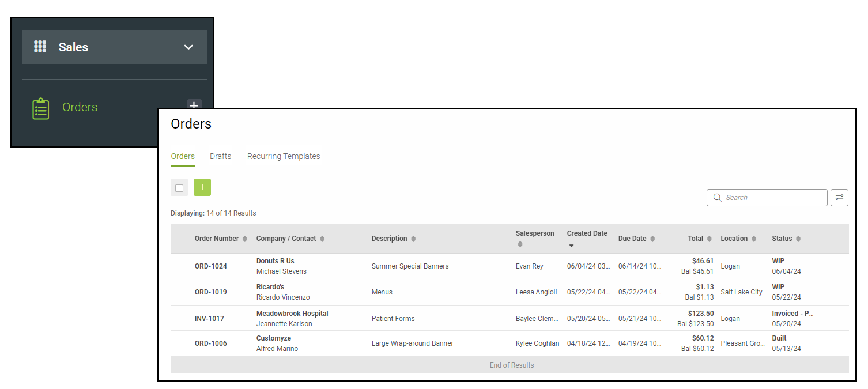Image resolution: width=868 pixels, height=389 pixels.
Task: Tick the select-all checkbox above the table
Action: (x=179, y=188)
